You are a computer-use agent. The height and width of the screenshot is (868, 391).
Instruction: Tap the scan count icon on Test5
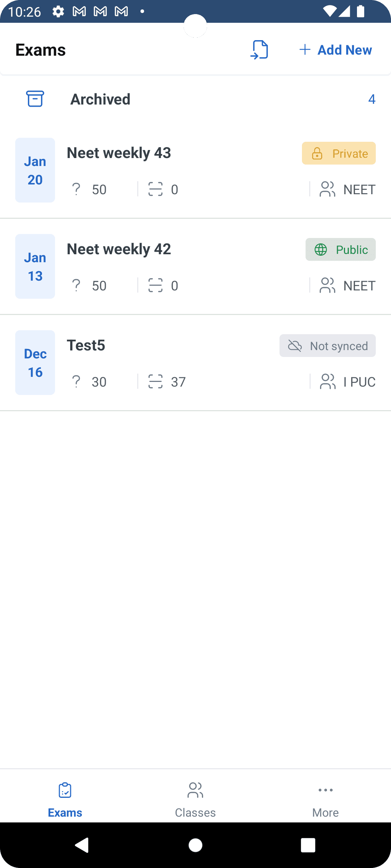tap(156, 382)
